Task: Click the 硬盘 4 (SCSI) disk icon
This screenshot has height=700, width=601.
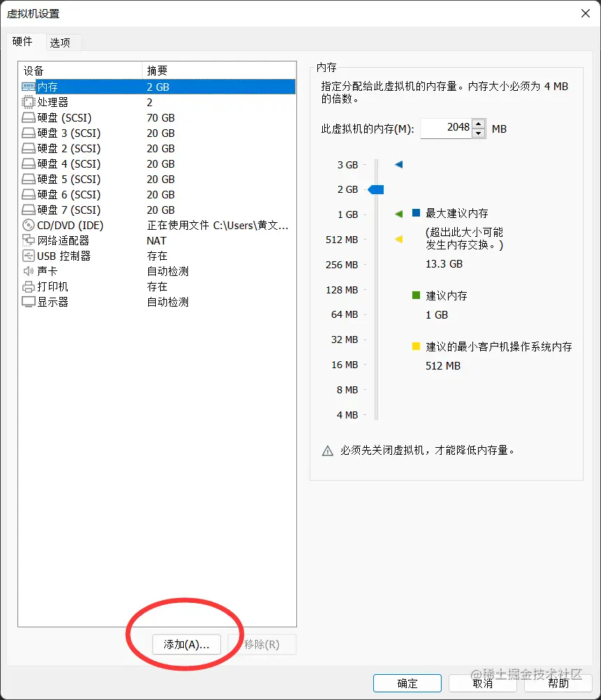Action: (29, 164)
